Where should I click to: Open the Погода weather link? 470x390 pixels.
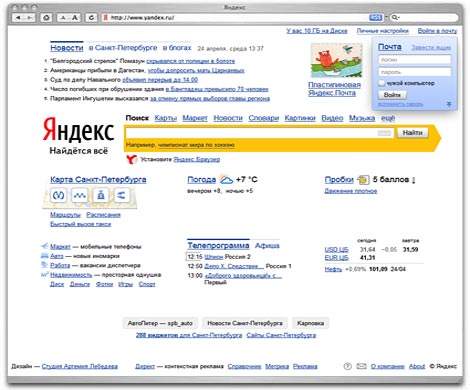(202, 180)
